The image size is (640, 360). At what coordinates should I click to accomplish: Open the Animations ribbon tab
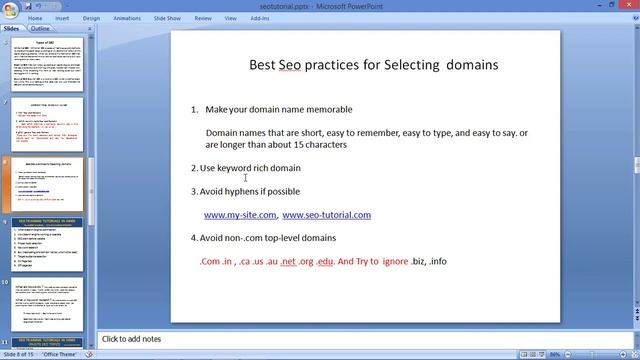pyautogui.click(x=127, y=18)
